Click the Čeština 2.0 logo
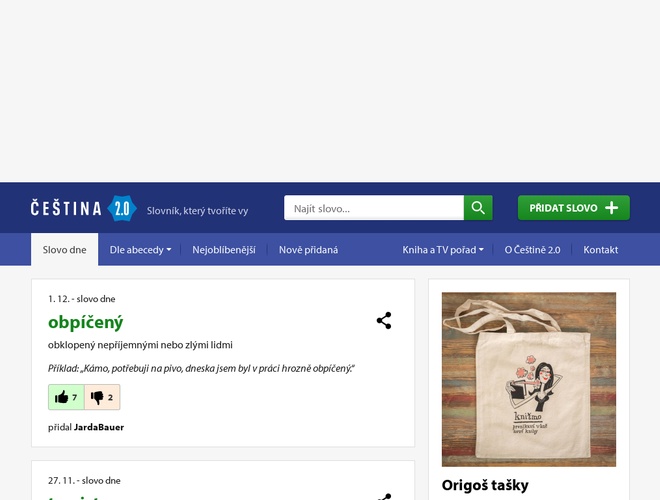The image size is (660, 500). click(x=83, y=208)
